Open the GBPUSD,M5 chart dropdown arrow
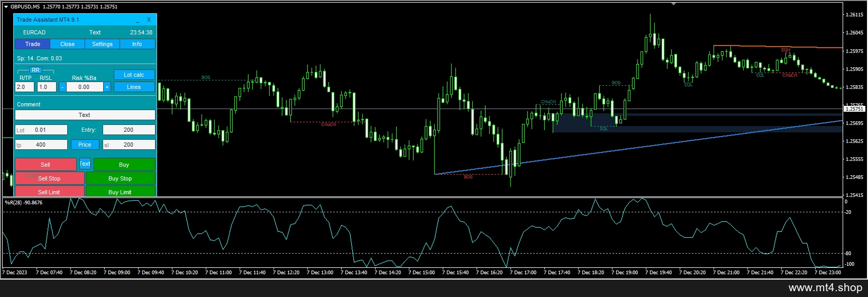The width and height of the screenshot is (868, 297). pos(6,7)
